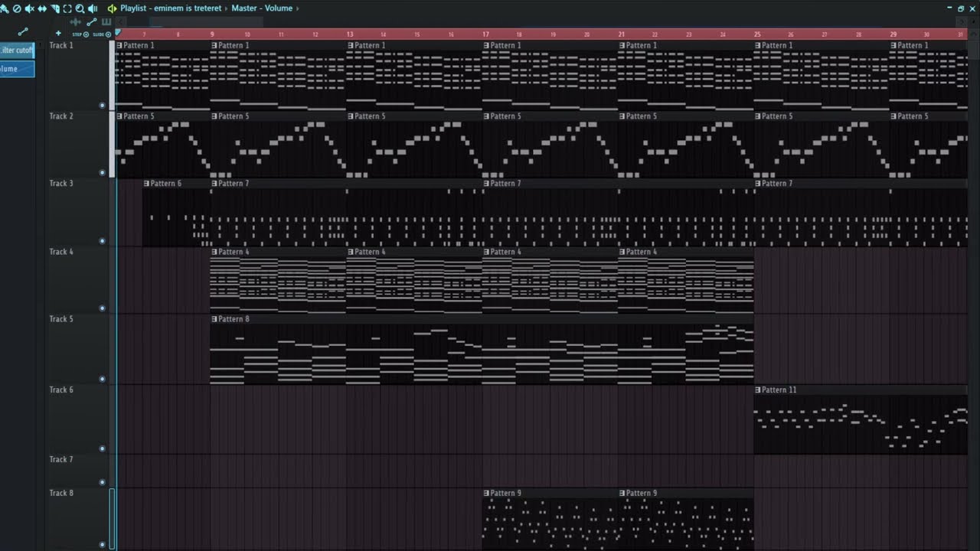980x551 pixels.
Task: Mute Track 3 with its round switch
Action: click(102, 241)
